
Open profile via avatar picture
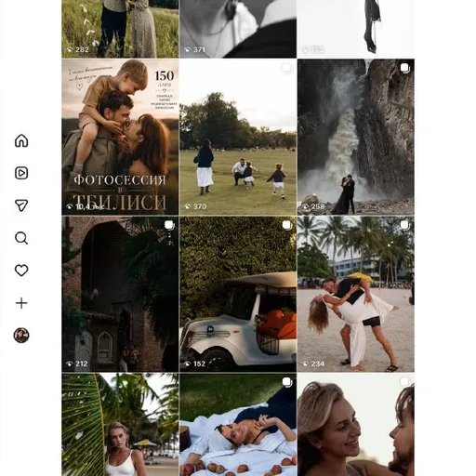pyautogui.click(x=21, y=336)
